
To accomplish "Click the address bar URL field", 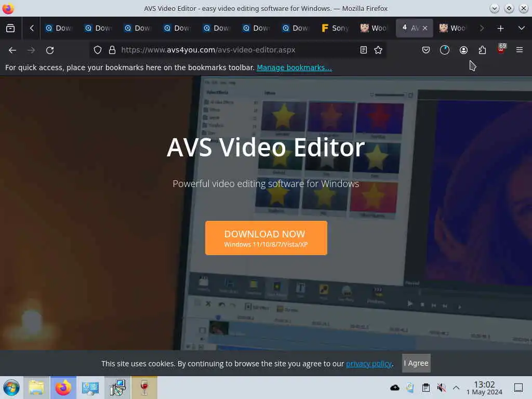I will click(237, 50).
